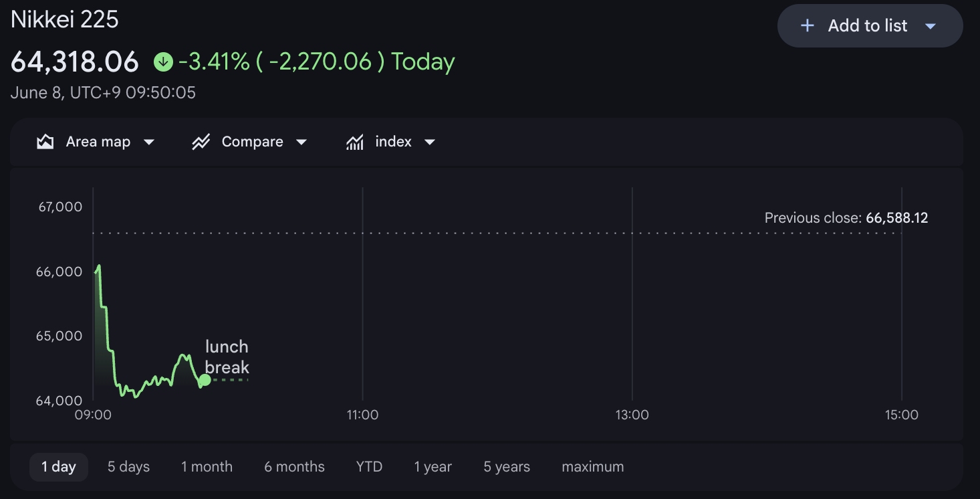The image size is (980, 499).
Task: Select the maximum range
Action: pos(593,467)
